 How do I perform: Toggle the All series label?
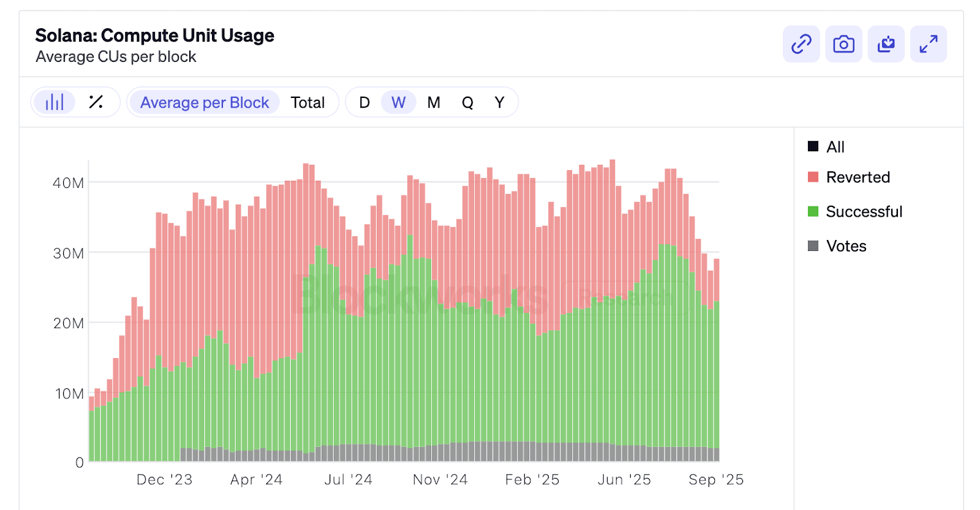(x=835, y=147)
